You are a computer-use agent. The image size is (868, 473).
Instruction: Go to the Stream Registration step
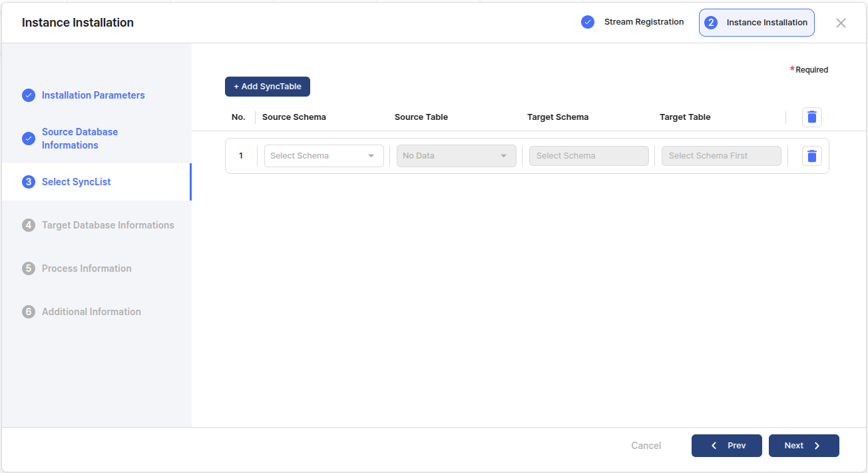coord(643,22)
